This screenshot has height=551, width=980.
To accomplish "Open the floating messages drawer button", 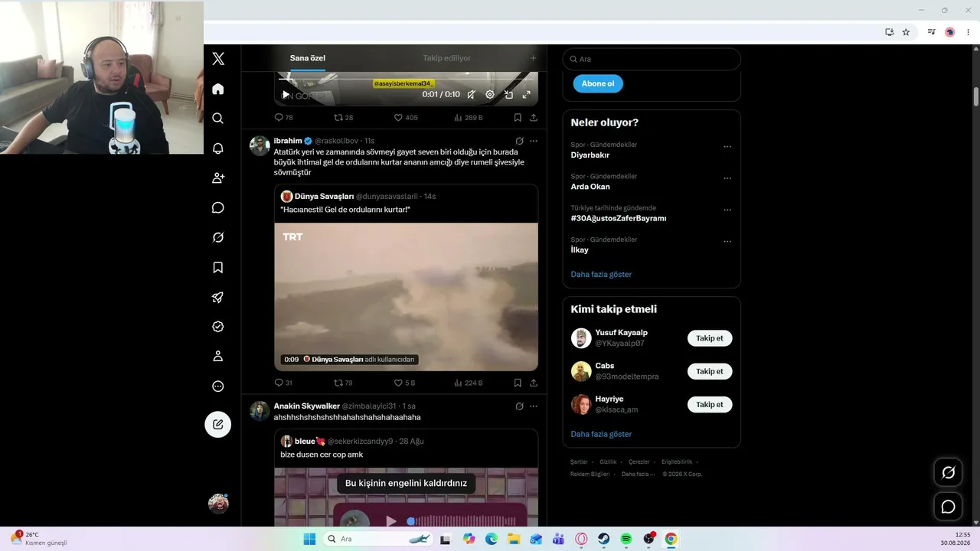I will [x=948, y=507].
